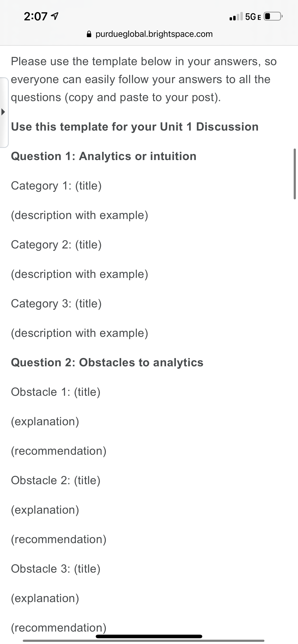Tap the "Category 1: (title)" line
Image resolution: width=298 pixels, height=644 pixels.
[56, 186]
